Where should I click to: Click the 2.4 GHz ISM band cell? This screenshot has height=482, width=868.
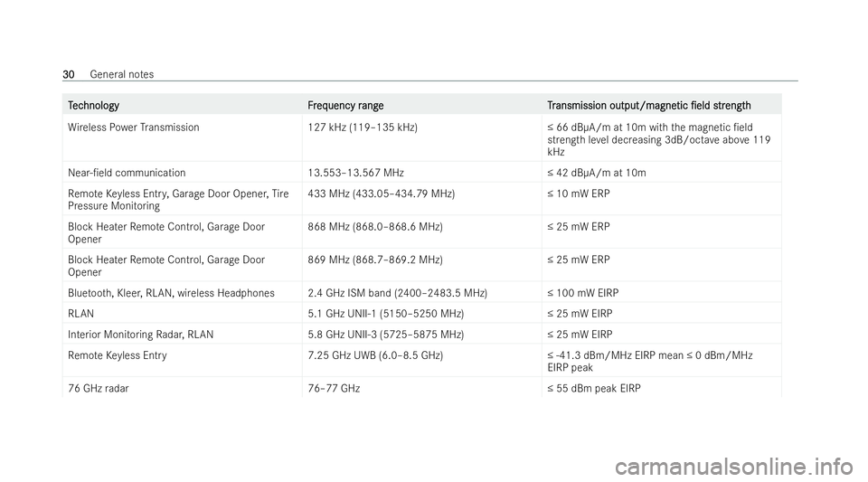[398, 293]
